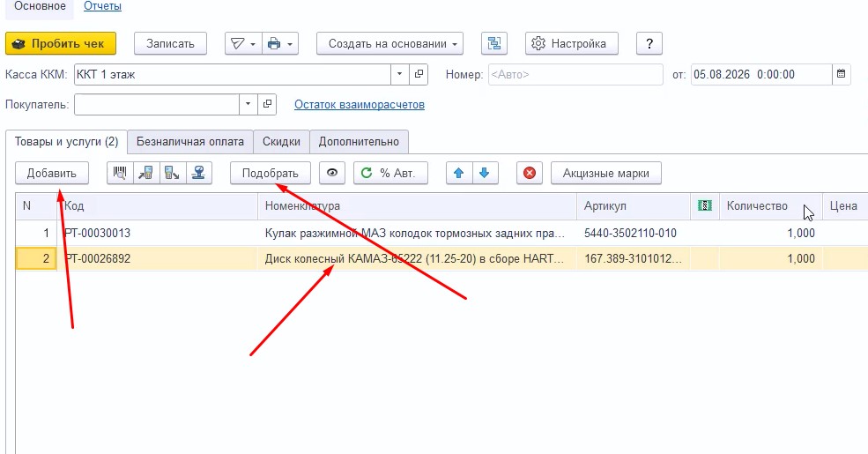This screenshot has height=454, width=868.
Task: Select quantity 1,000 in Диск колесный row
Action: tap(771, 258)
